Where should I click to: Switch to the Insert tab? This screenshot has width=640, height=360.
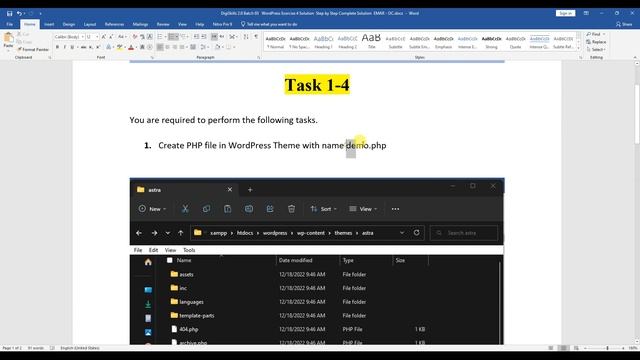tap(49, 24)
